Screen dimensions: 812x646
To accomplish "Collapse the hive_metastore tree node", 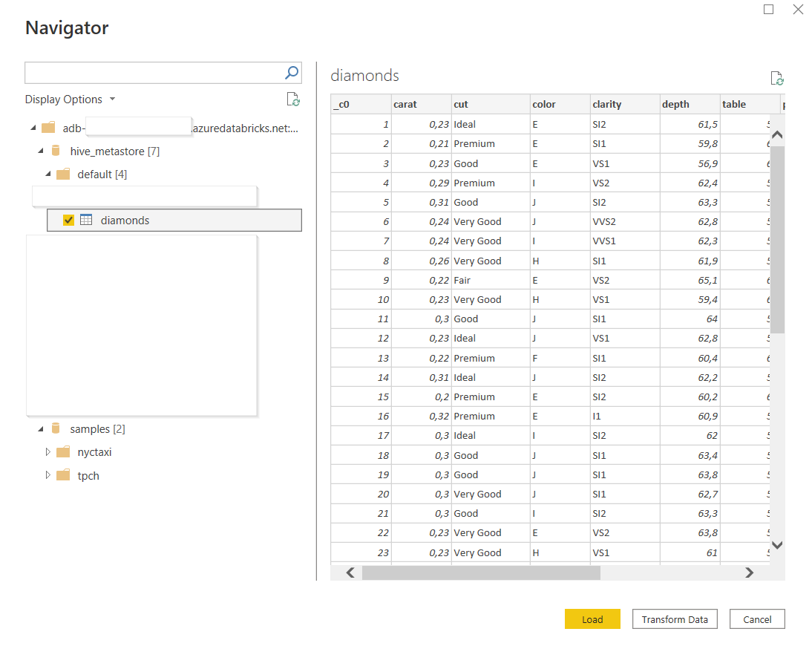I will [41, 151].
